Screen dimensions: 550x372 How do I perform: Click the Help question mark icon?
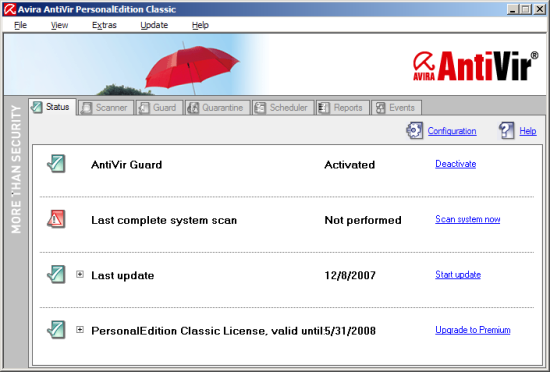[x=507, y=130]
